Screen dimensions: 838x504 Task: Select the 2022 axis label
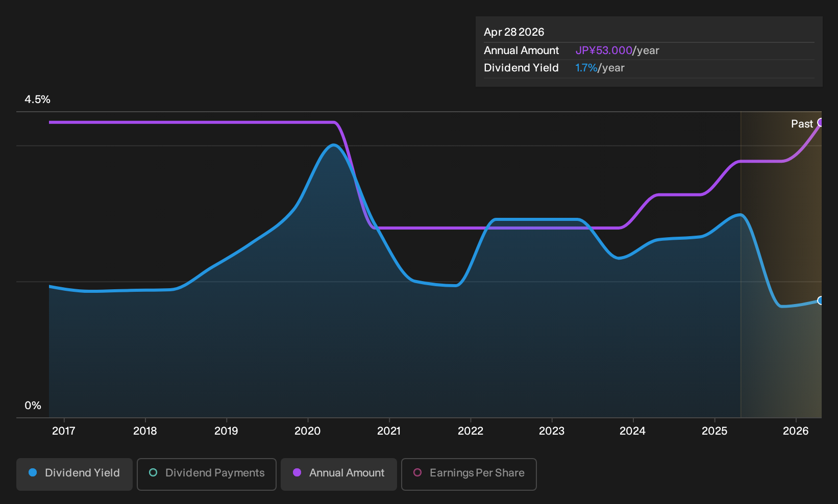[x=471, y=431]
